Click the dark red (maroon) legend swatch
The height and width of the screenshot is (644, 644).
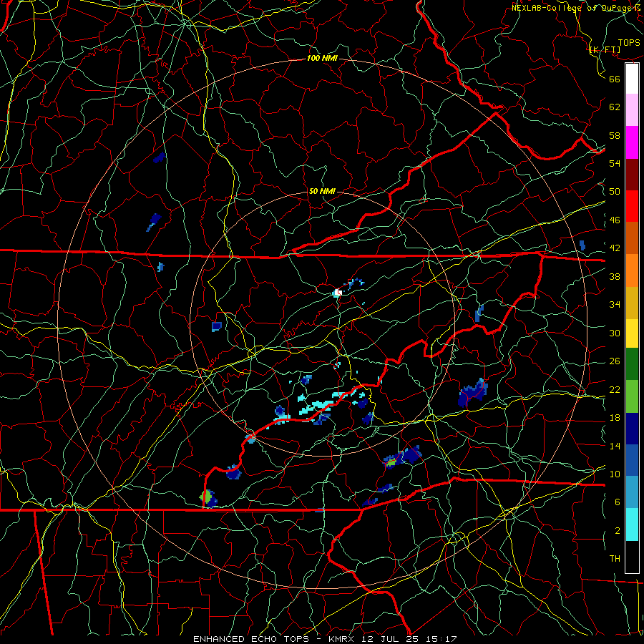(632, 174)
